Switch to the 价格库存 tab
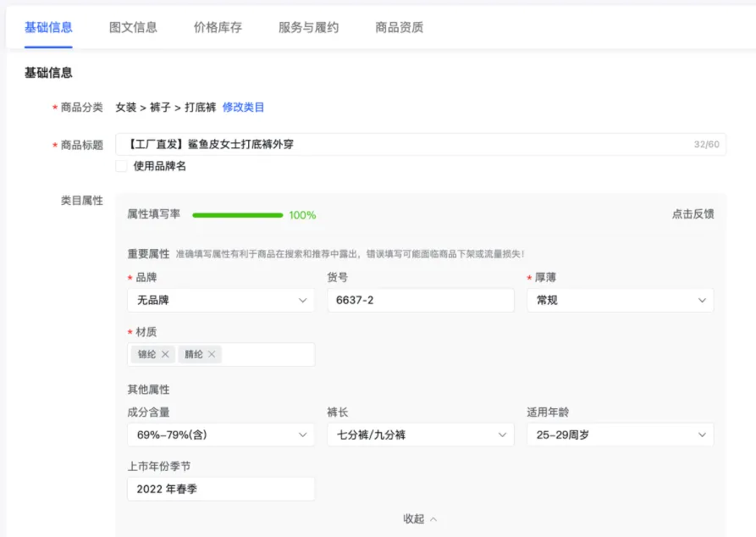The height and width of the screenshot is (537, 756). coord(216,26)
